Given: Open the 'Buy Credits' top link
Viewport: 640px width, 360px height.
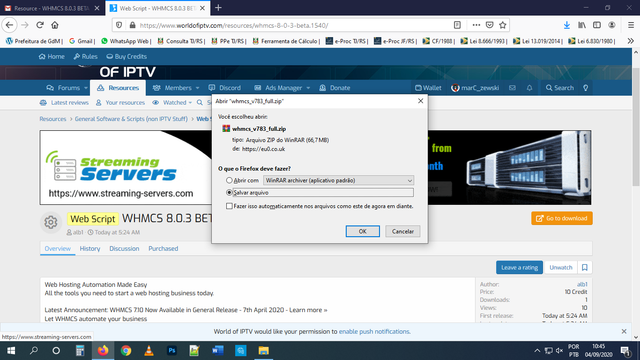Looking at the screenshot, I should pos(127,56).
